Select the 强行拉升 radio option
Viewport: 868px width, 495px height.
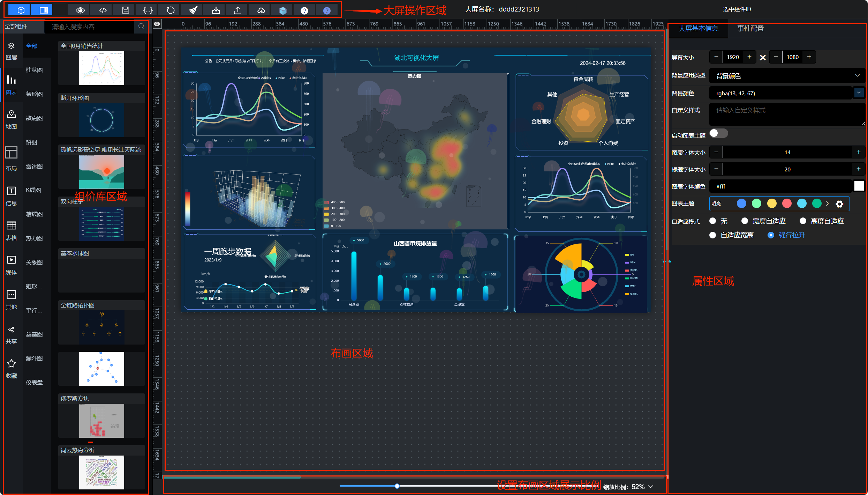tap(771, 235)
